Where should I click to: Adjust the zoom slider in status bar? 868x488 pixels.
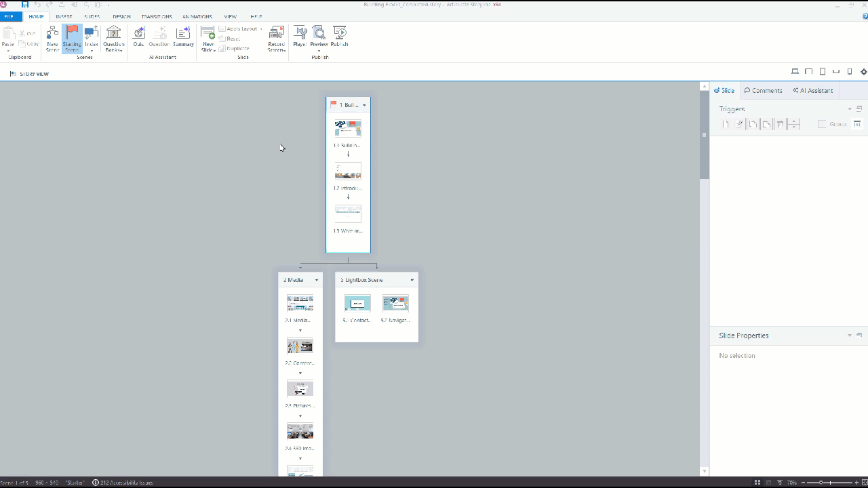point(821,483)
